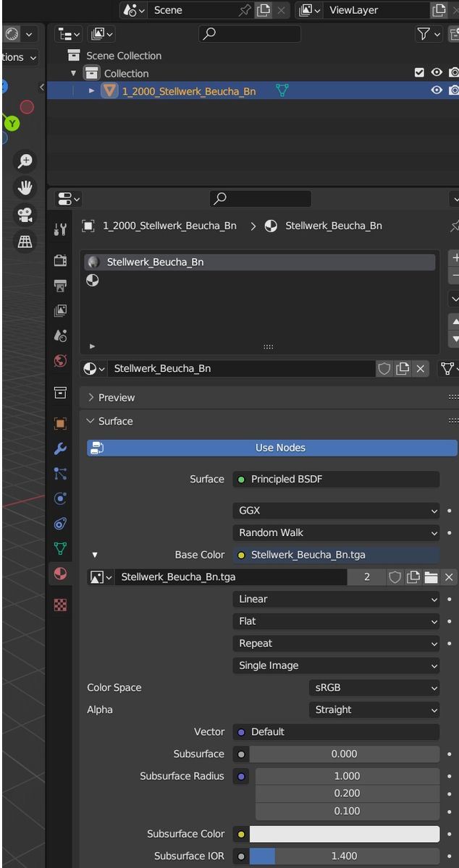Open the sRGB color space dropdown
The width and height of the screenshot is (459, 868).
374,688
